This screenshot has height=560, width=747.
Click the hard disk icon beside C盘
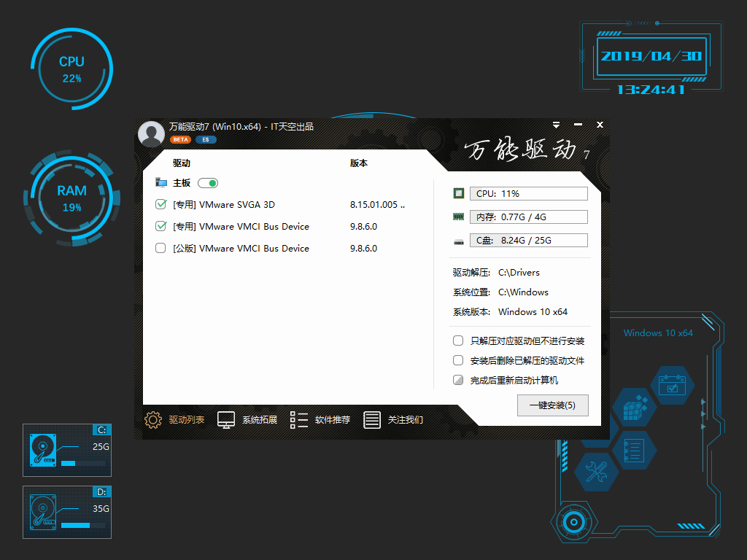click(x=458, y=239)
